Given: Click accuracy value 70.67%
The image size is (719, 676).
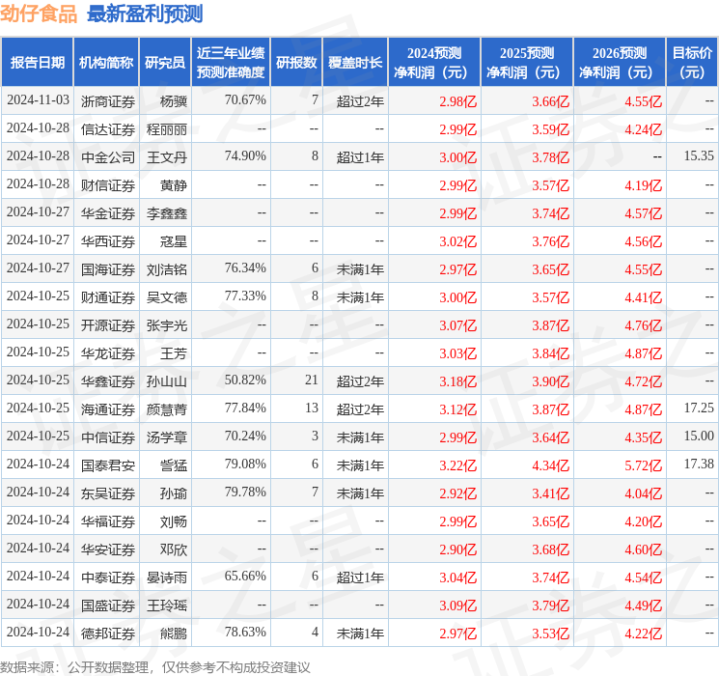Looking at the screenshot, I should coord(245,100).
